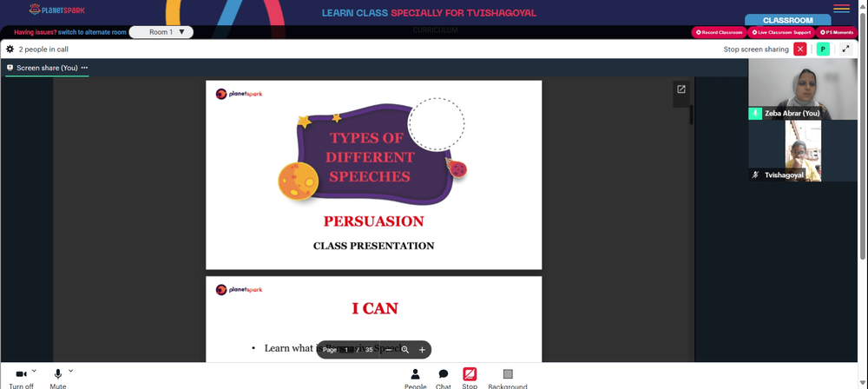Expand microphone options chevron
Screen dimensions: 868x389
[71, 371]
